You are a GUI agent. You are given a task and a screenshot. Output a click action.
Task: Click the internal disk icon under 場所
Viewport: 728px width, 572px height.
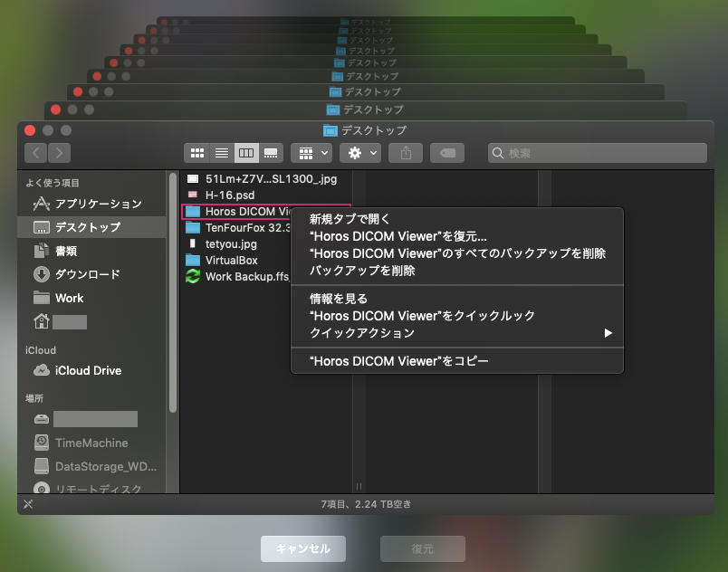[x=42, y=419]
